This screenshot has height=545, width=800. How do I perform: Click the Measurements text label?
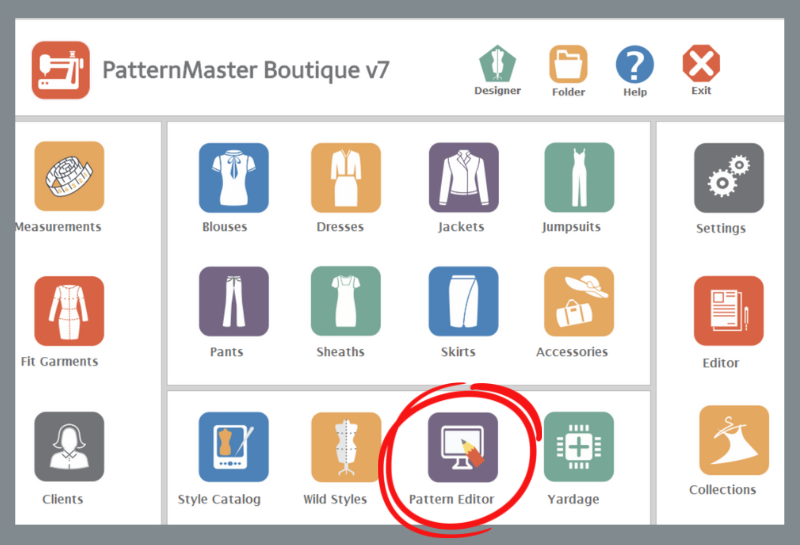(58, 227)
